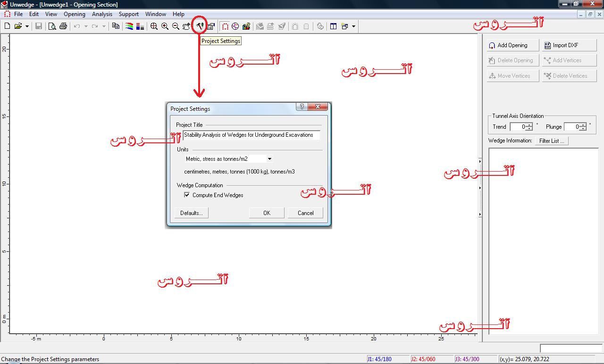Open the dropdown arrow beside the Open file icon
Viewport: 604px width, 364px height.
27,26
